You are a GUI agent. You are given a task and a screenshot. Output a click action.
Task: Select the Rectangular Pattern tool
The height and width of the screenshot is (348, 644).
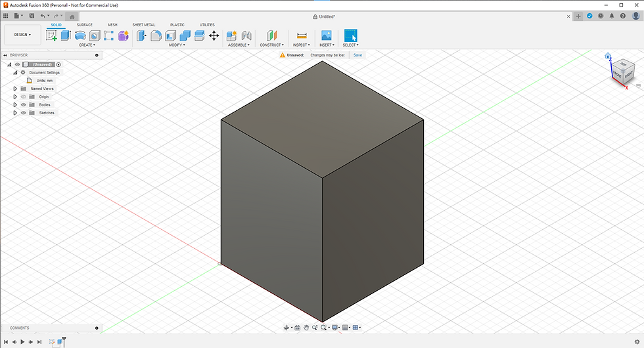(x=109, y=35)
